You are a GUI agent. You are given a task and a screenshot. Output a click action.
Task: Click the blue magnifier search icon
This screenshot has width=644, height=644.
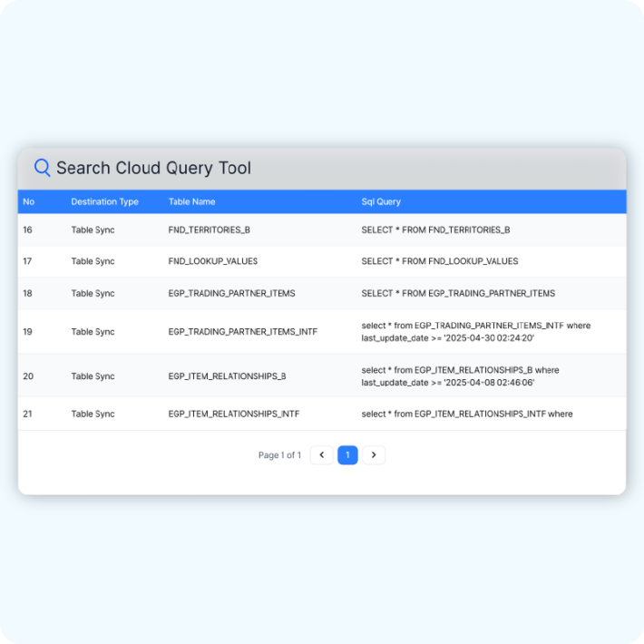(x=42, y=168)
